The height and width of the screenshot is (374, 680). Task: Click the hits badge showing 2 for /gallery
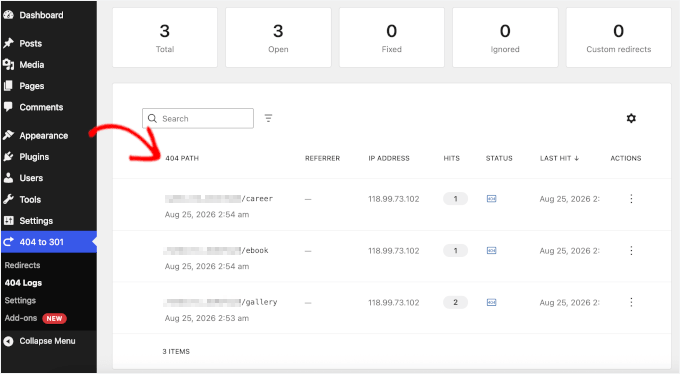click(455, 302)
